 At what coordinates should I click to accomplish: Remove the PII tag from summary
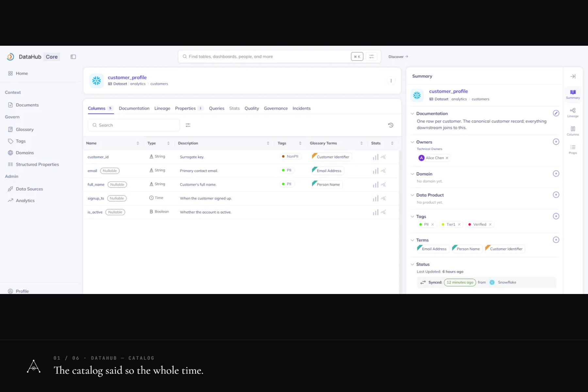[433, 224]
